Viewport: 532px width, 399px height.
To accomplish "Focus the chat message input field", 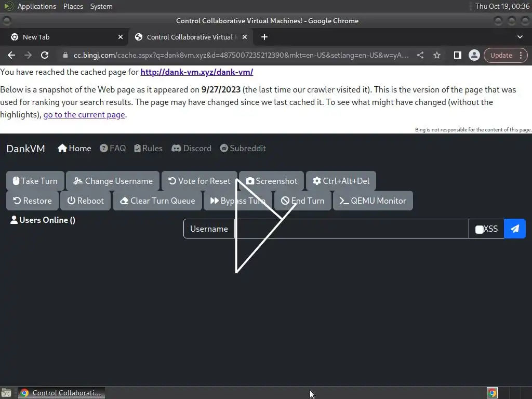I will click(352, 229).
